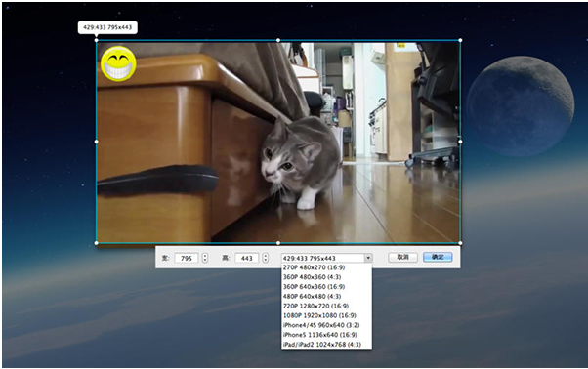Click the confirm button 确定
The height and width of the screenshot is (369, 588).
click(x=438, y=257)
